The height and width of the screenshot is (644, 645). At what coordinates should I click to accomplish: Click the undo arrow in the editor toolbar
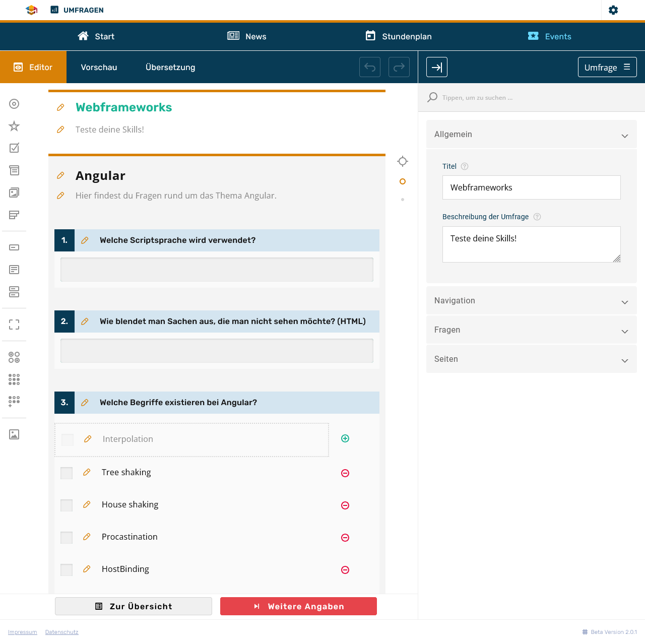click(x=369, y=67)
